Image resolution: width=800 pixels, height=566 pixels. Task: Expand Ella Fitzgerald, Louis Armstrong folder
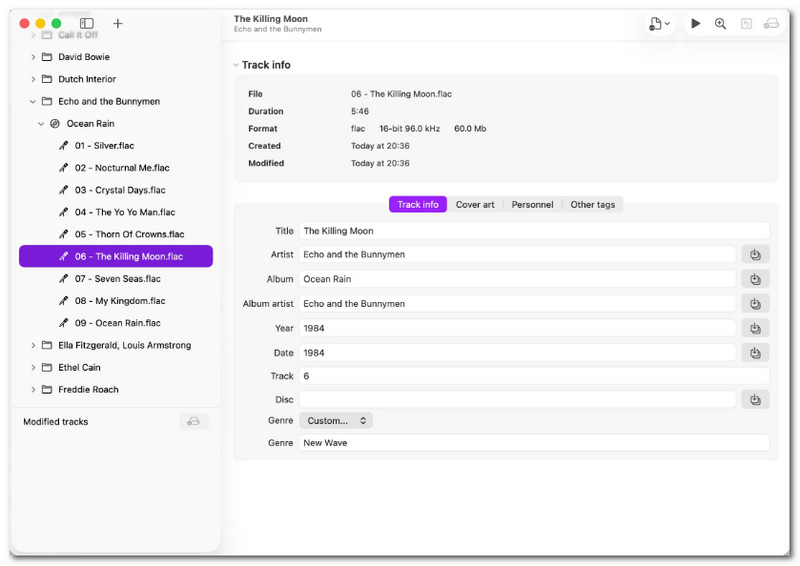pyautogui.click(x=33, y=346)
